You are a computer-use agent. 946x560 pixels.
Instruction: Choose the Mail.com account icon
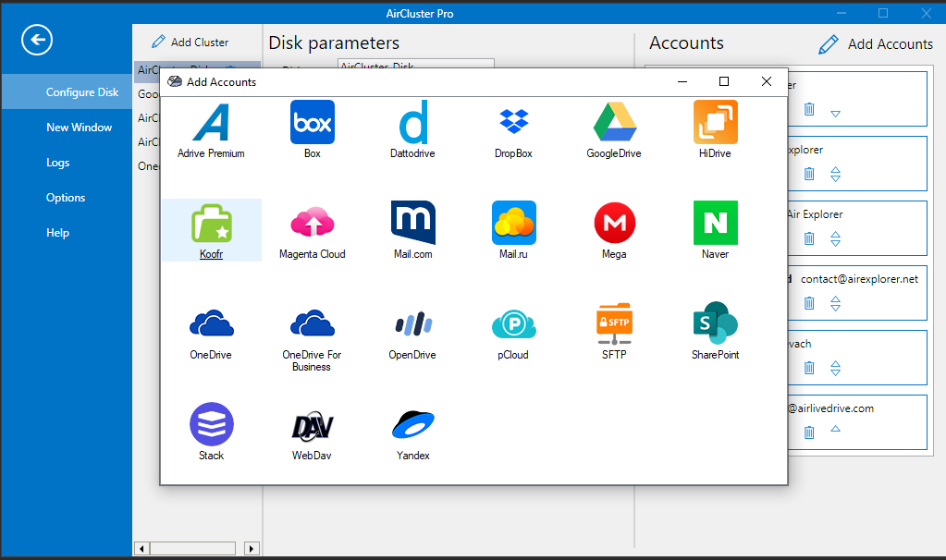click(413, 223)
